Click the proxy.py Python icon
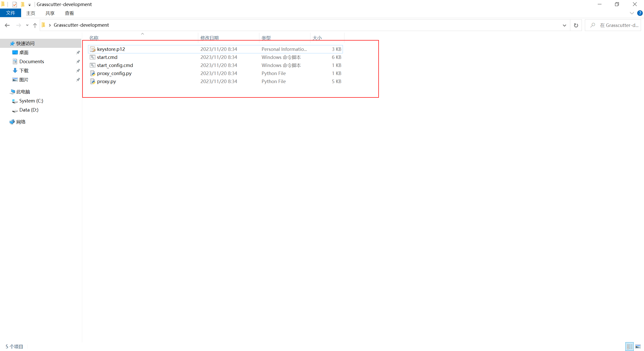The width and height of the screenshot is (644, 351). [93, 81]
